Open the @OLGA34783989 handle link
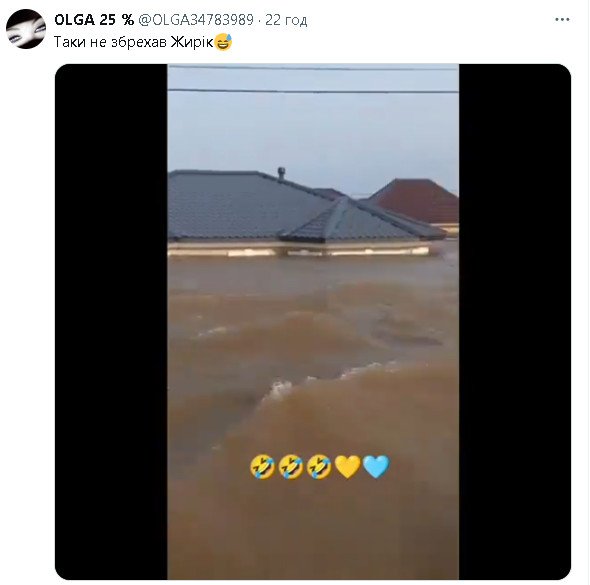 coord(196,20)
